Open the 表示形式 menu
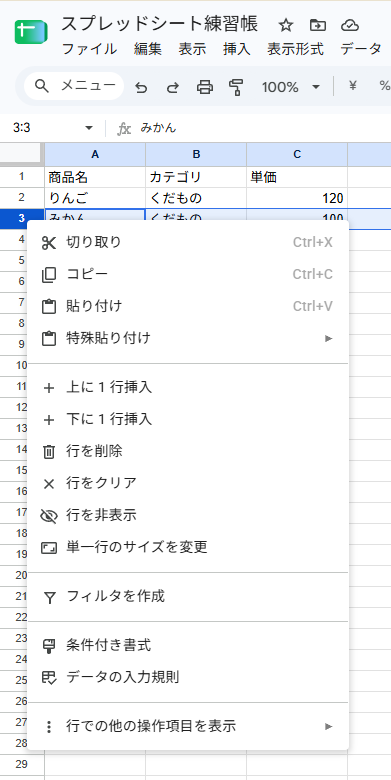391x780 pixels. [295, 49]
